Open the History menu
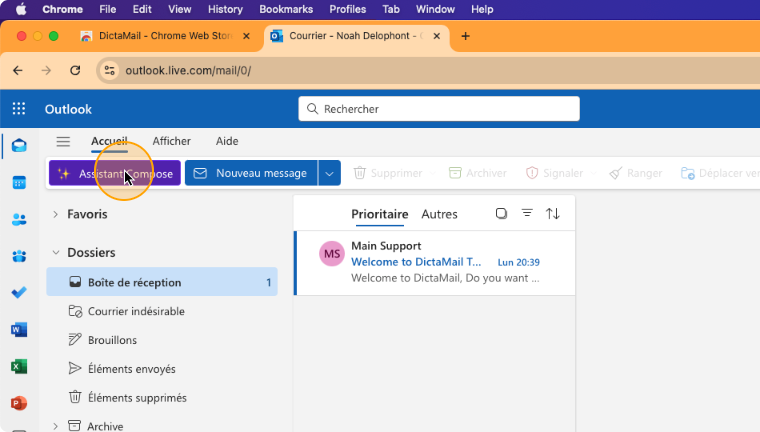This screenshot has width=760, height=432. coord(225,9)
